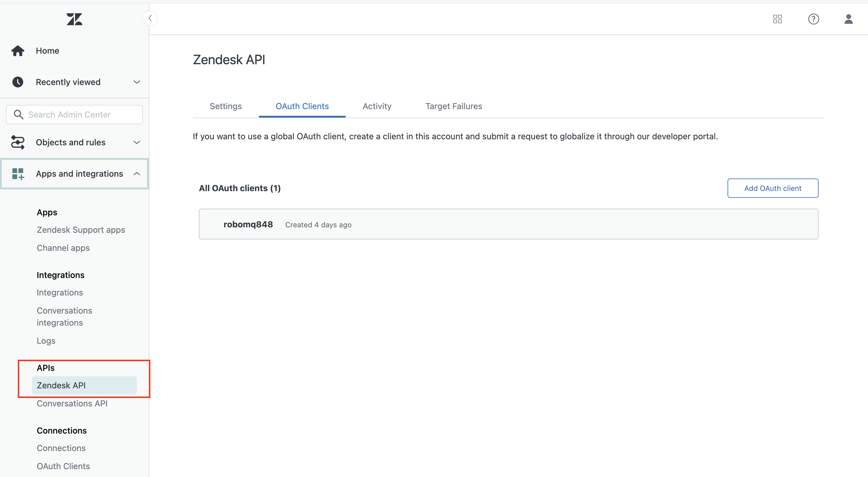This screenshot has width=868, height=477.
Task: Click the Apps section heading
Action: coord(47,212)
